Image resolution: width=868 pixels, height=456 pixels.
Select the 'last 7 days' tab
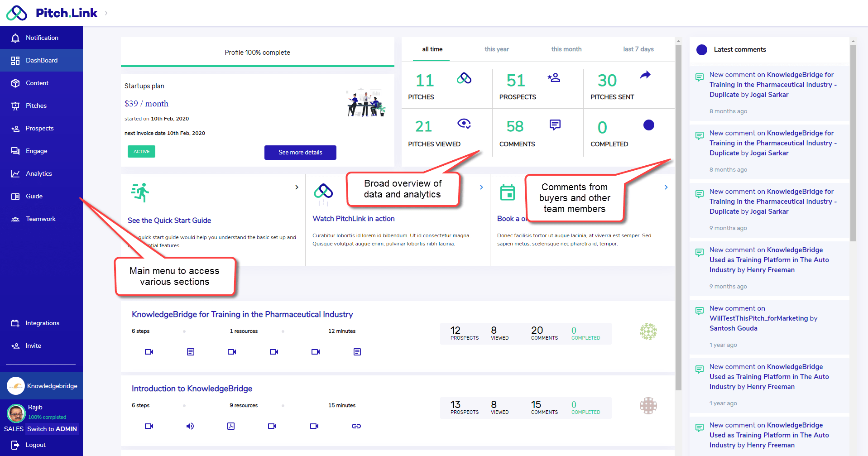638,49
